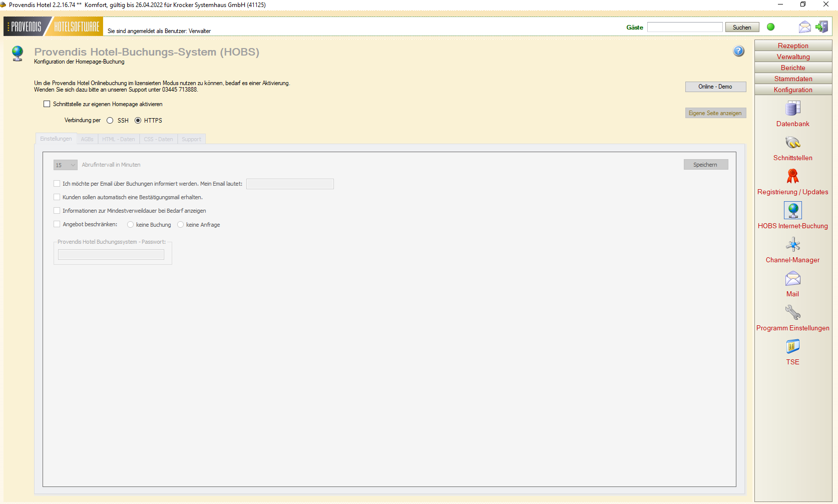Screen dimensions: 838x504
Task: Open Registrierung / Updates ribbon icon
Action: [x=793, y=176]
